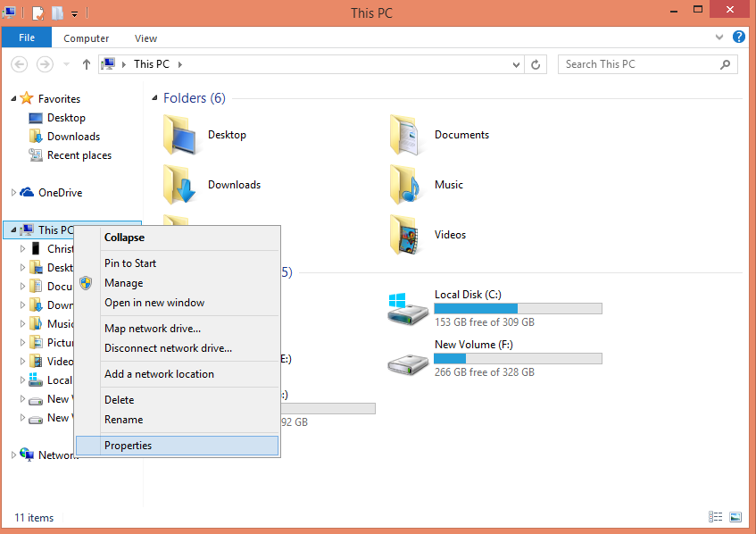Switch to the View ribbon tab
Image resolution: width=756 pixels, height=534 pixels.
pos(145,38)
